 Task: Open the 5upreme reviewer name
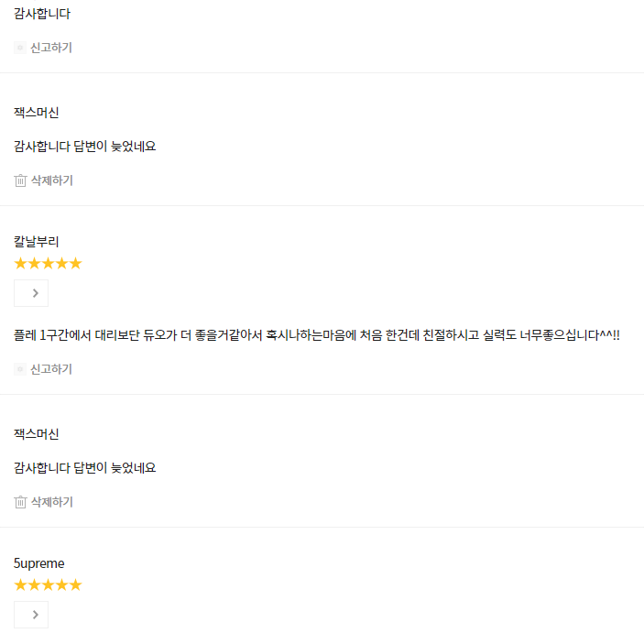39,563
